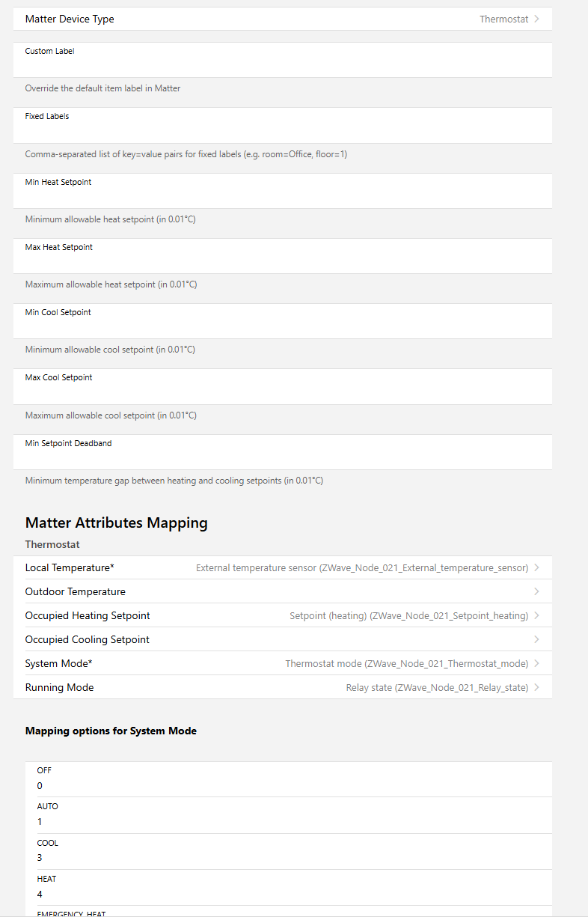The width and height of the screenshot is (588, 917).
Task: Click the Occupied Cooling Setpoint chevron arrow
Action: point(537,640)
